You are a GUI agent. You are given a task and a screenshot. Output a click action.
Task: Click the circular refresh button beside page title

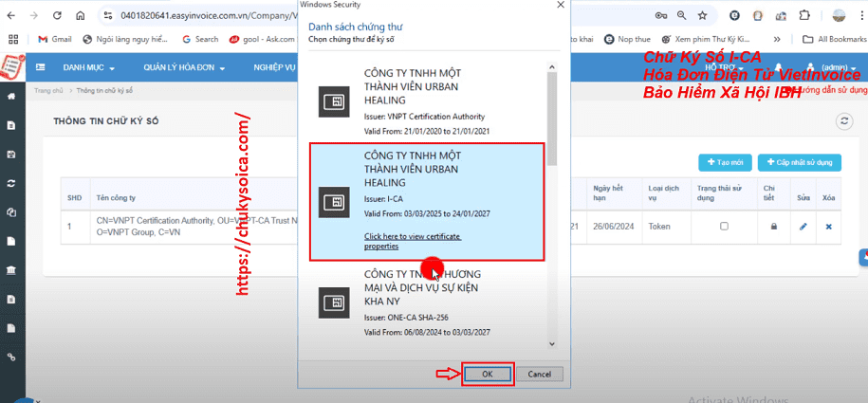pos(843,121)
